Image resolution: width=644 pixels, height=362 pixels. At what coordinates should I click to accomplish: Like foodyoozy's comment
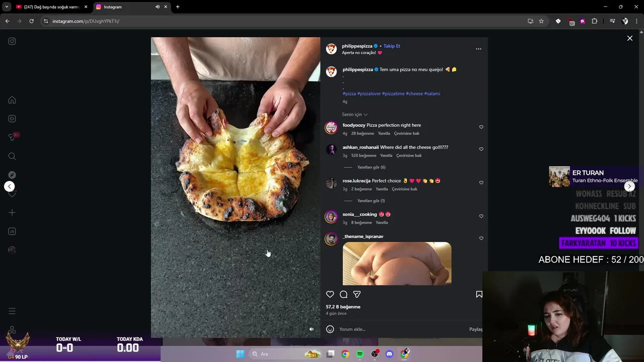pyautogui.click(x=481, y=127)
